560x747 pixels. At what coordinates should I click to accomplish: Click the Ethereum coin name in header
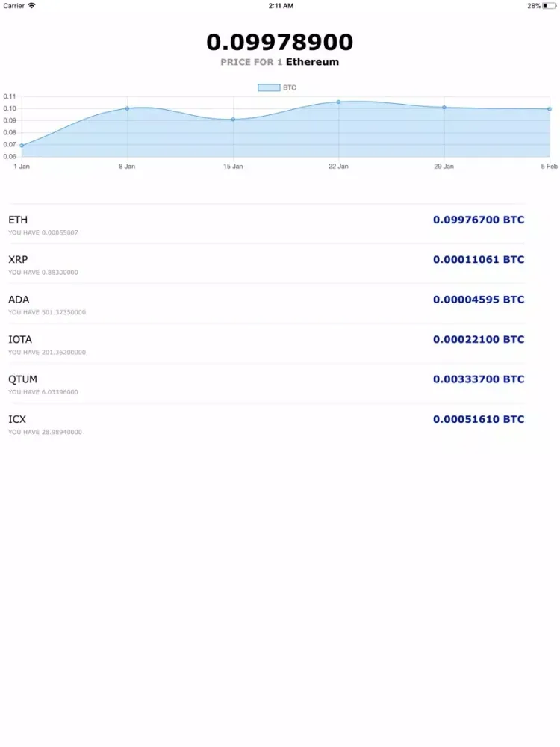[x=312, y=62]
